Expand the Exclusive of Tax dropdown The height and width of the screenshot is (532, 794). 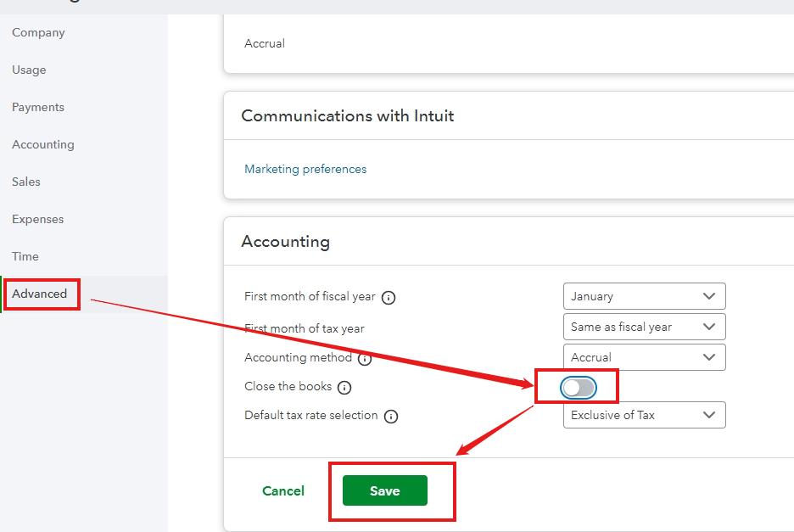pos(644,415)
